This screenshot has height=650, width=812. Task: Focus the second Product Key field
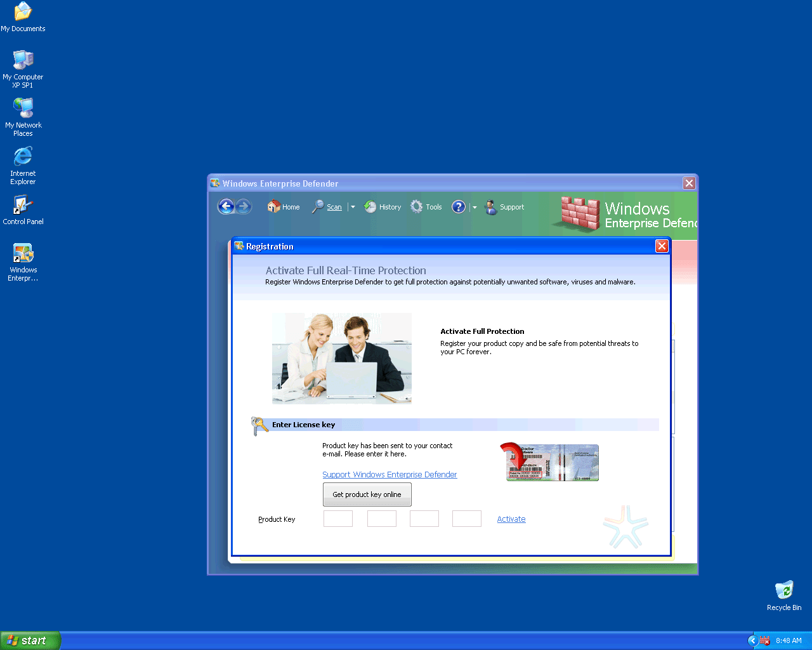pos(382,519)
